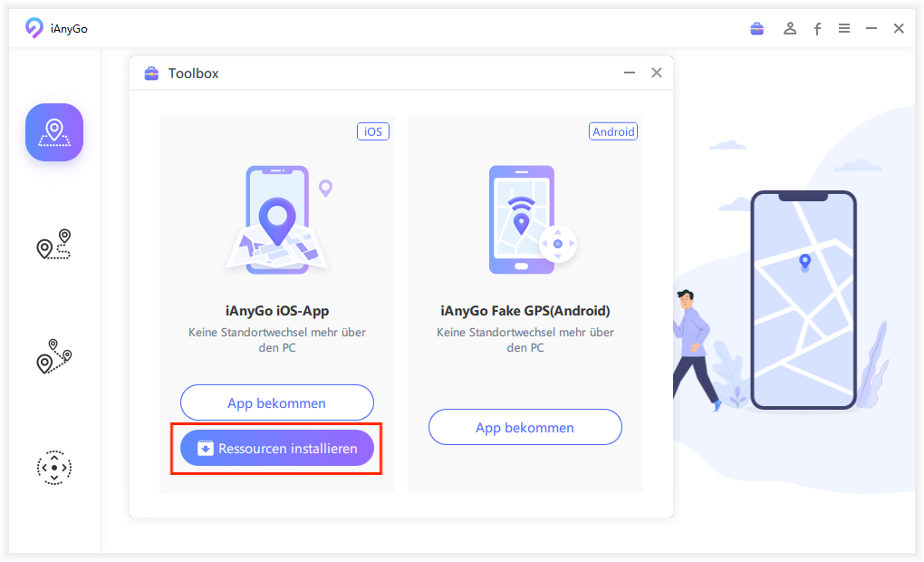The image size is (924, 562).
Task: Click the iOS tag badge
Action: click(372, 131)
